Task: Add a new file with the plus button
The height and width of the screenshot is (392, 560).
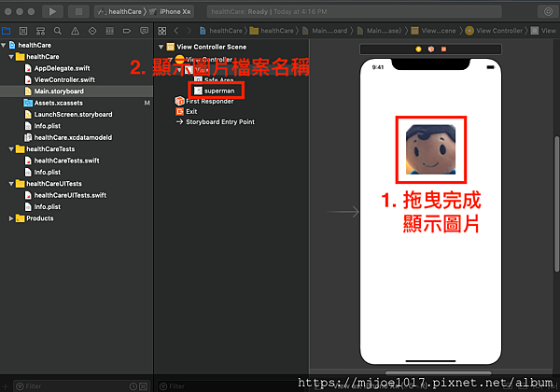Action: 5,386
